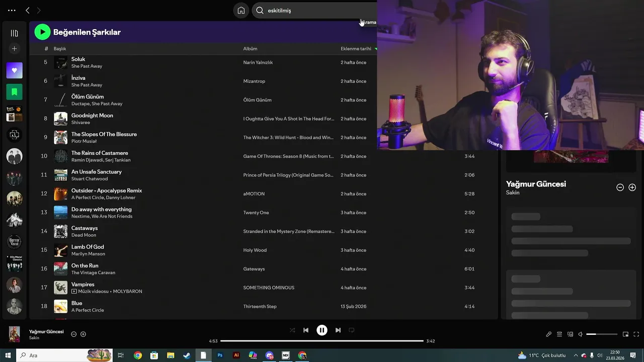Go back with the left arrow
This screenshot has width=644, height=362.
click(28, 10)
